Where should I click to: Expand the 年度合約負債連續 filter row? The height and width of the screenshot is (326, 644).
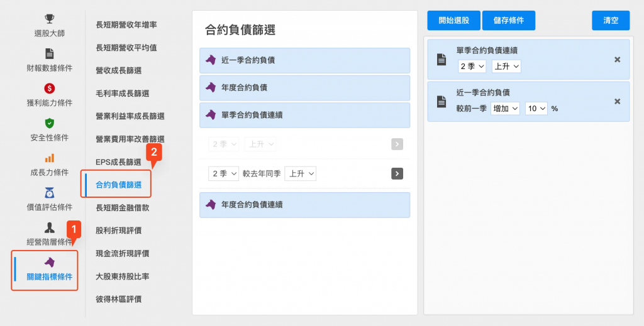(304, 205)
